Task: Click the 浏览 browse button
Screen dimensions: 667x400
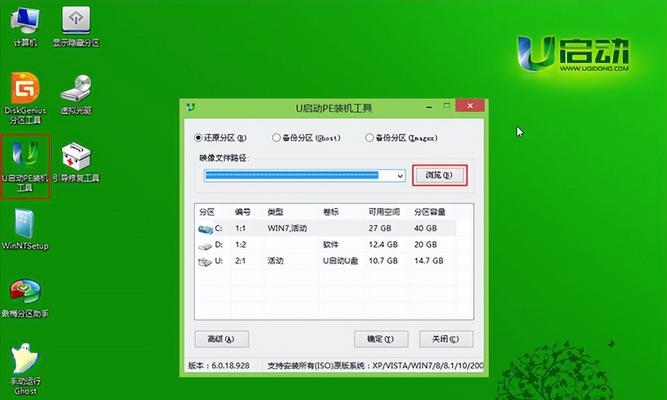Action: 439,175
